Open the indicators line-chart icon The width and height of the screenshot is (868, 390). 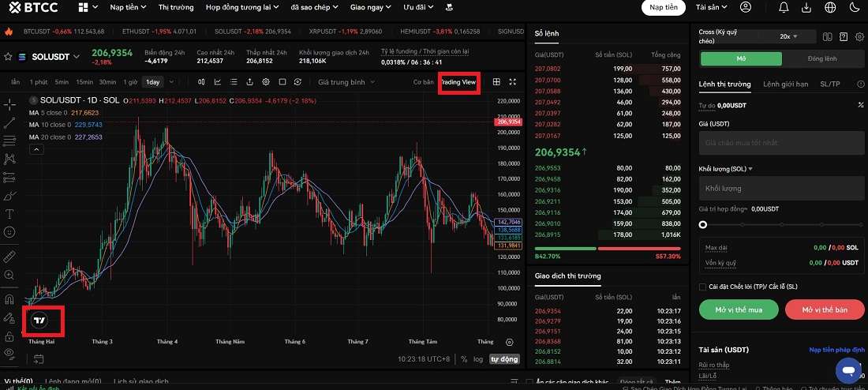point(218,82)
